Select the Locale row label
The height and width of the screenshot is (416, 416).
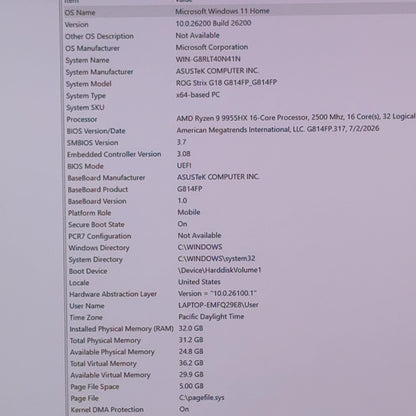79,283
